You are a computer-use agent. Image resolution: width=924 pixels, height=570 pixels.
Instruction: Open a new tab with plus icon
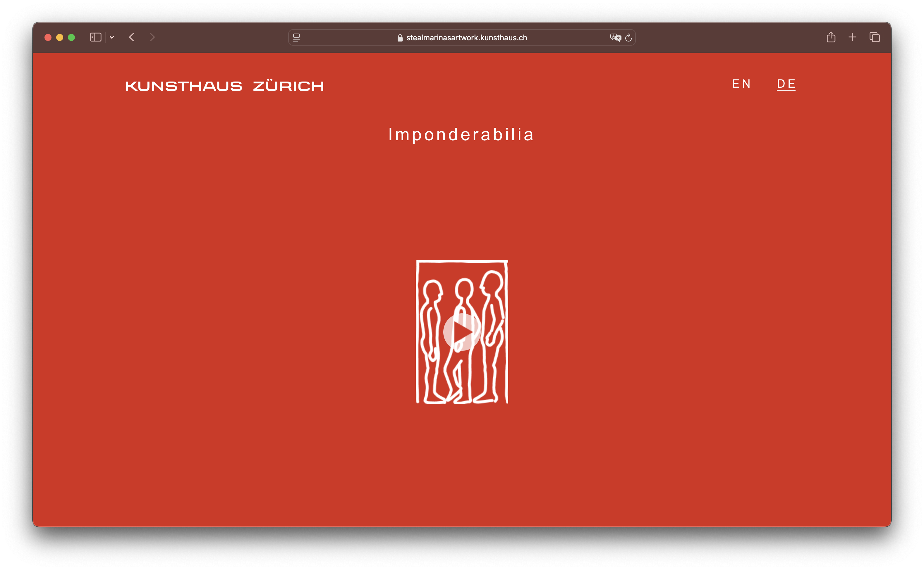pyautogui.click(x=852, y=37)
